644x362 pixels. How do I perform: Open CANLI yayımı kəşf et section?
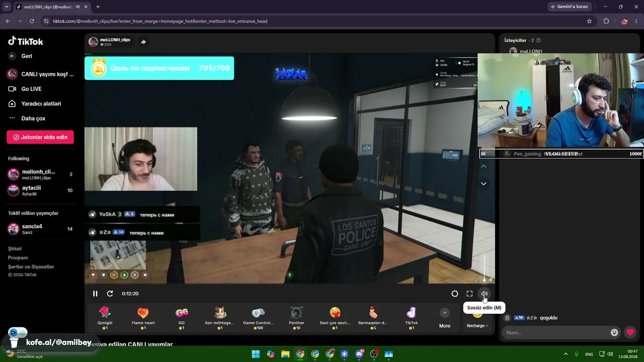pos(40,74)
